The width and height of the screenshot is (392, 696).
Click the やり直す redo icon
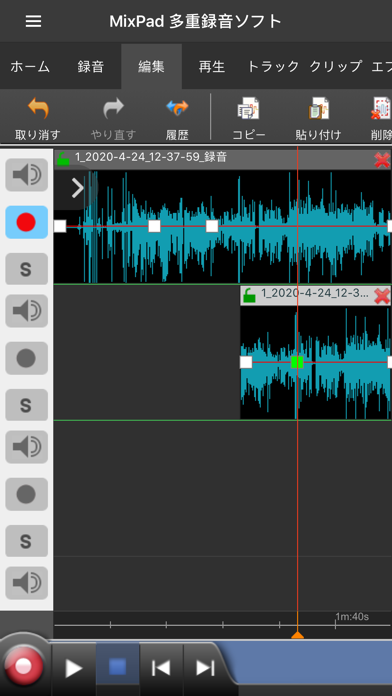coord(113,109)
